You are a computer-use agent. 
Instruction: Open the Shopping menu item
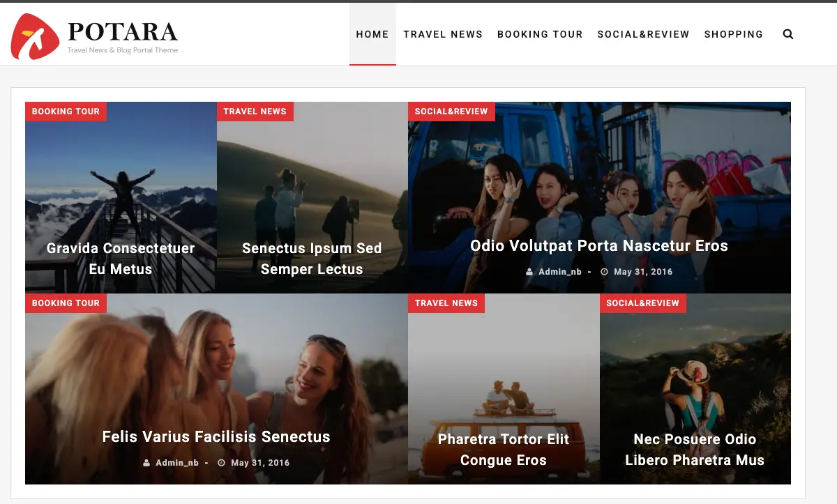[734, 34]
